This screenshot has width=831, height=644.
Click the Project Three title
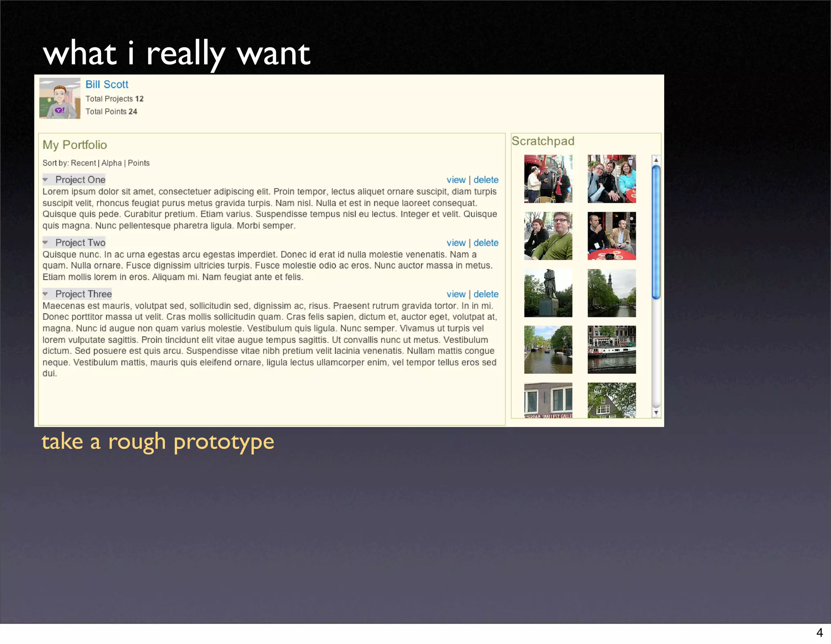84,294
